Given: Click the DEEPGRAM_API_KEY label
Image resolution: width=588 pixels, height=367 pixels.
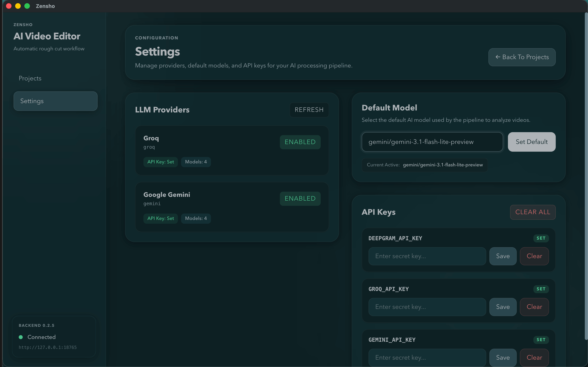Looking at the screenshot, I should [x=395, y=238].
